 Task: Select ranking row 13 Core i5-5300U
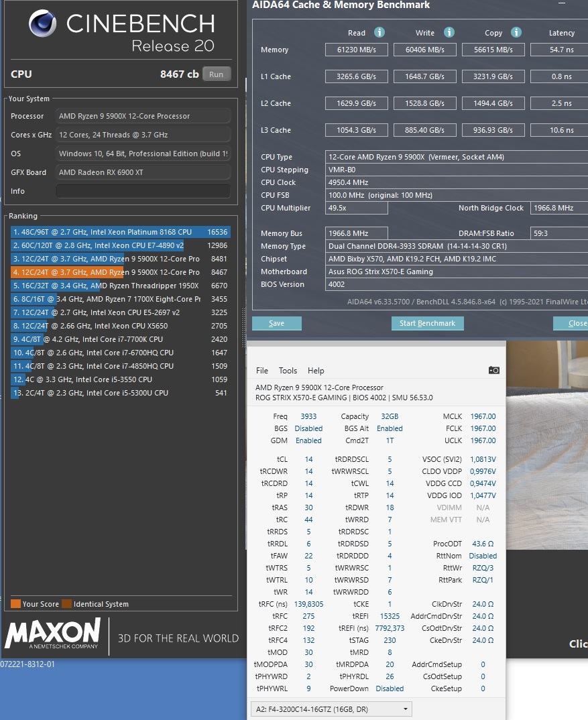tap(121, 393)
